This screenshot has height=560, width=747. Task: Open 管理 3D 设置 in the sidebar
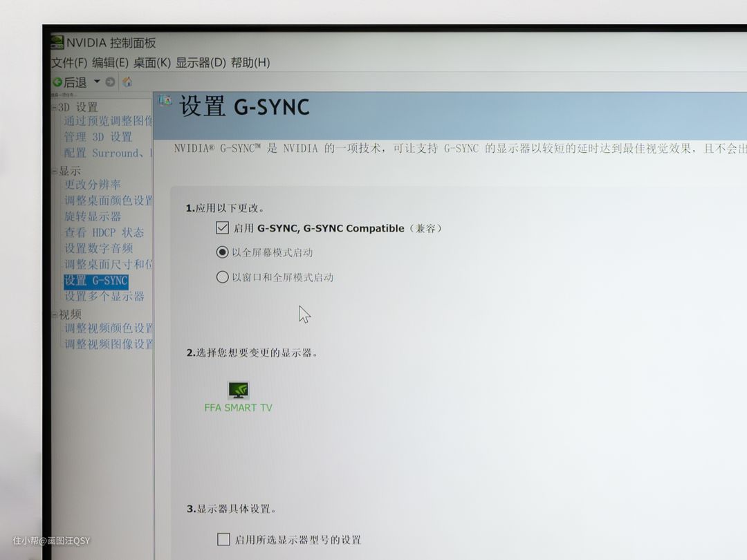point(98,137)
